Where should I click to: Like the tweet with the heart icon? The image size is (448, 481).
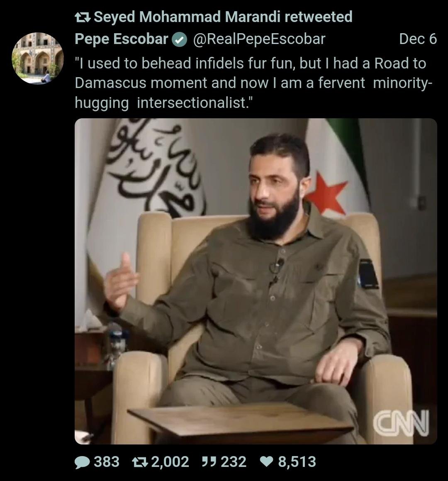pyautogui.click(x=267, y=462)
